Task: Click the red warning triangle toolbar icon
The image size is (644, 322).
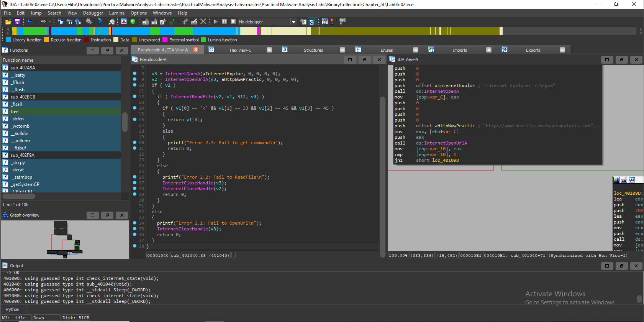Action: [x=124, y=22]
